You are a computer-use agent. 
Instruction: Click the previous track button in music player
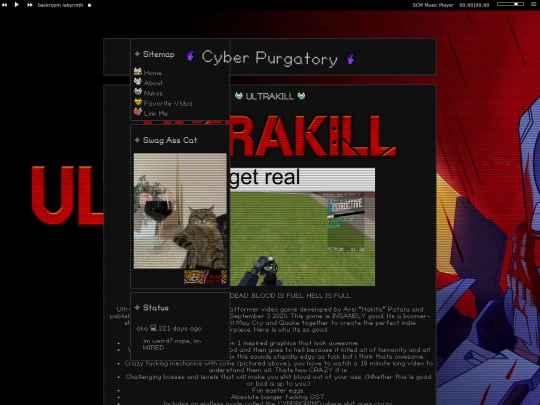point(4,5)
